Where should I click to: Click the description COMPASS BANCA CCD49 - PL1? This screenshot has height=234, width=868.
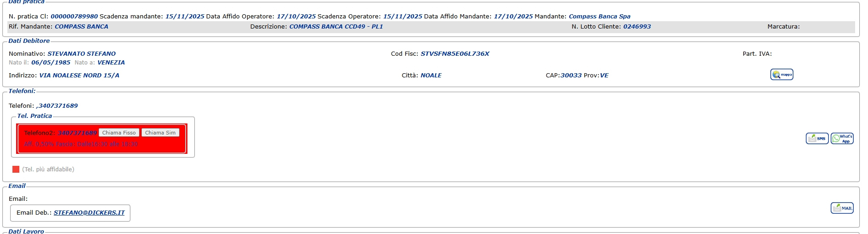(336, 27)
